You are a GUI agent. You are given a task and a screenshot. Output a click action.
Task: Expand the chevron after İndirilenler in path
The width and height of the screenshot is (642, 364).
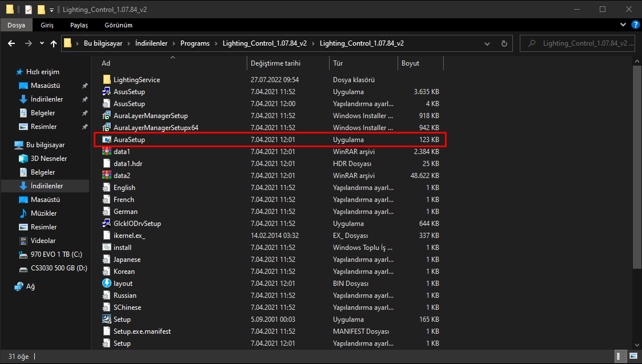tap(174, 43)
